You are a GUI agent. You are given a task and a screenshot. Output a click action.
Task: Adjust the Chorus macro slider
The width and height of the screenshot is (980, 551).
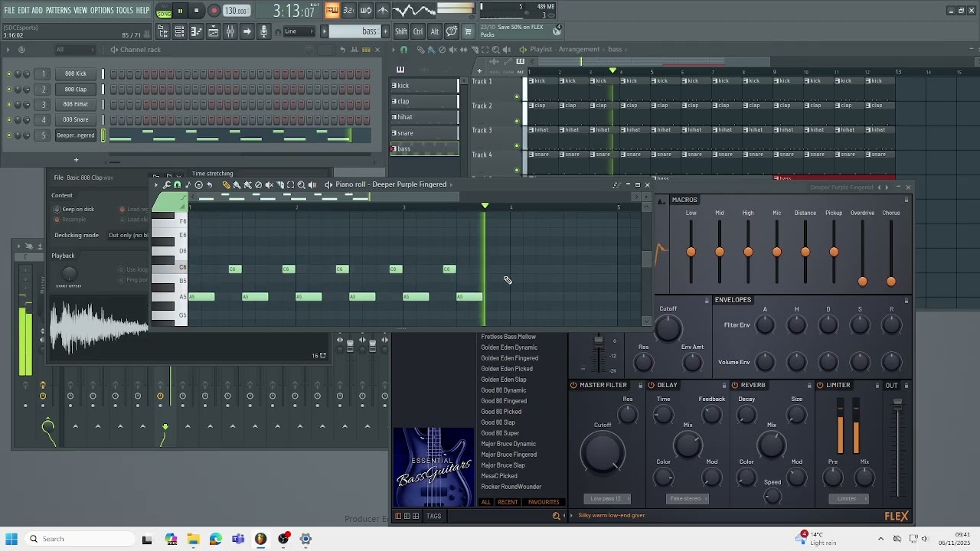[x=891, y=282]
